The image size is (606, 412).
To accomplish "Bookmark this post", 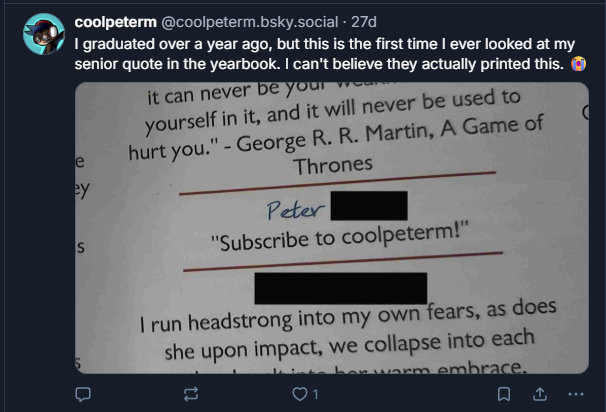I will point(505,395).
